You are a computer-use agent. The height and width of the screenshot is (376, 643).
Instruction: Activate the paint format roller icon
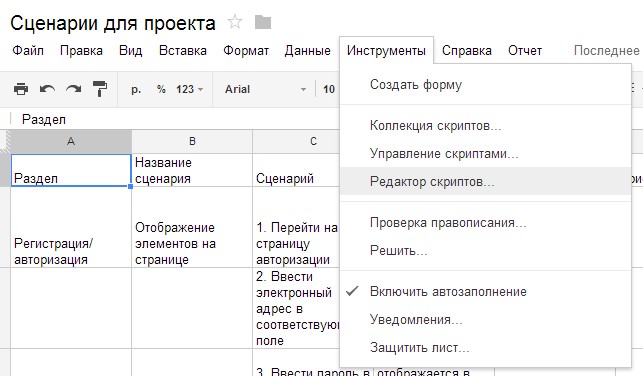100,89
